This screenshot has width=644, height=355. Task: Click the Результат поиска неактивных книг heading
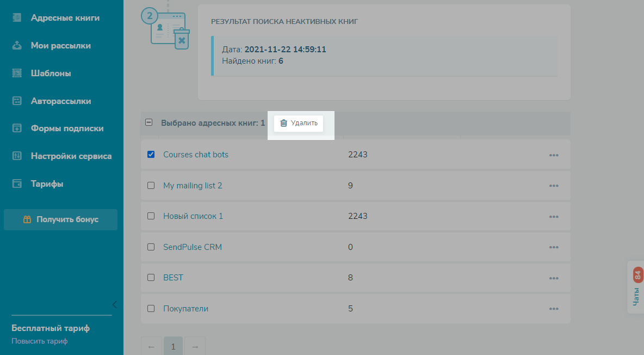coord(284,21)
